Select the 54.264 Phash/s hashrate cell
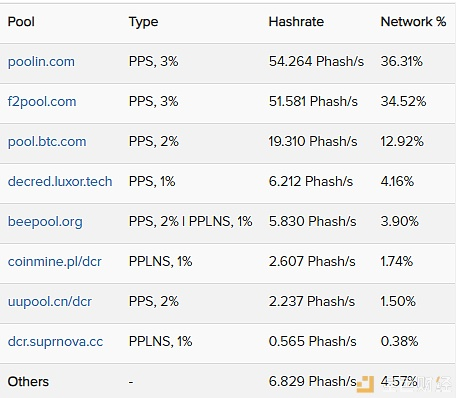The width and height of the screenshot is (457, 398). (316, 62)
